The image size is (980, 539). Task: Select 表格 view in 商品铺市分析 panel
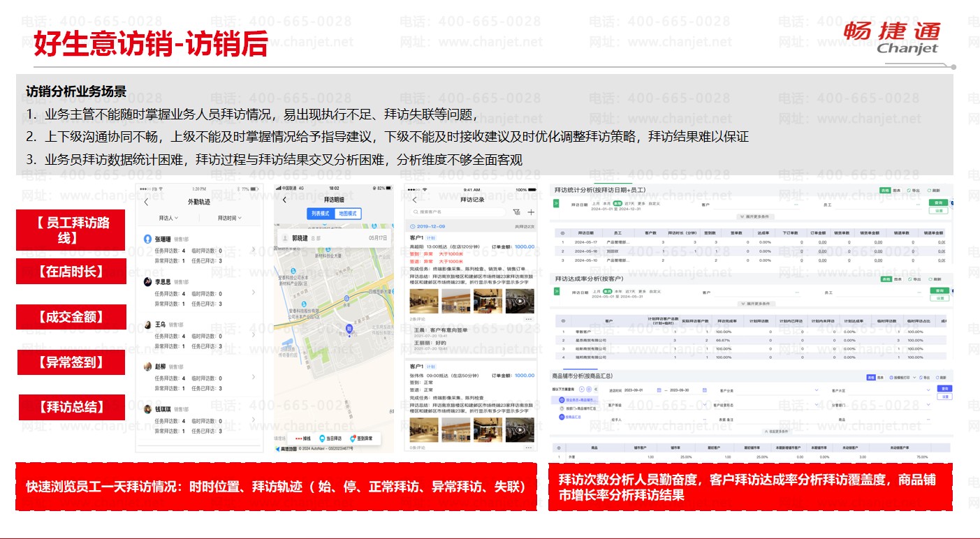click(871, 378)
